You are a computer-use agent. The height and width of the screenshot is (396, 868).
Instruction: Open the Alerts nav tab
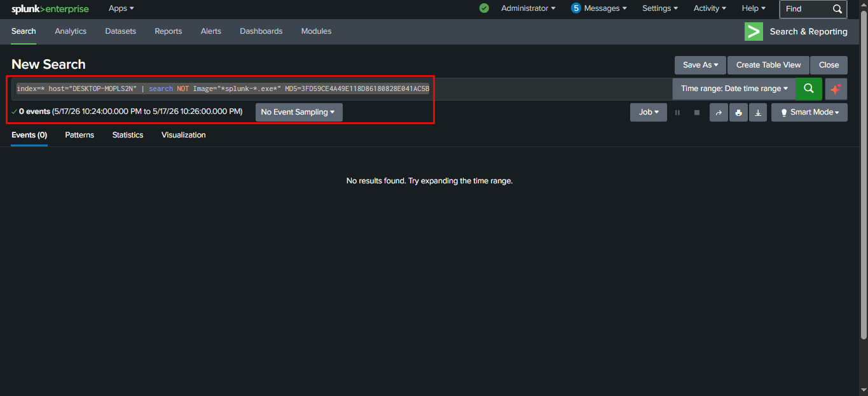(x=211, y=31)
